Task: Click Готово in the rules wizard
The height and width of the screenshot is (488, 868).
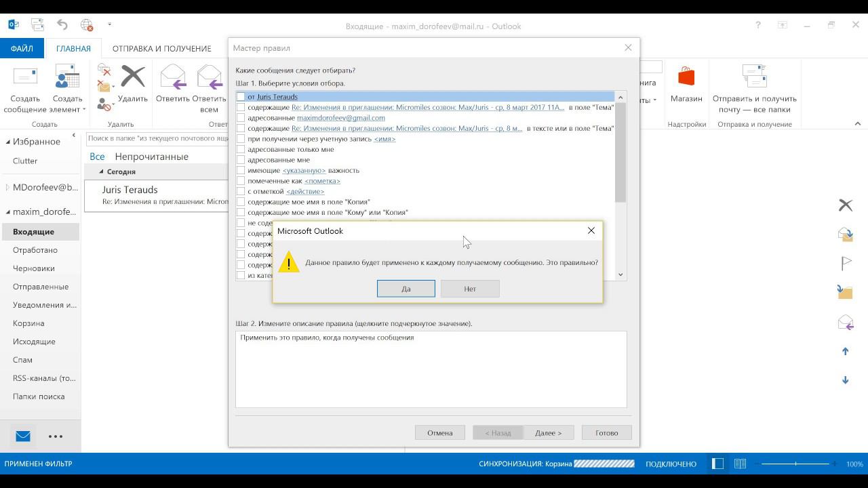Action: [606, 432]
